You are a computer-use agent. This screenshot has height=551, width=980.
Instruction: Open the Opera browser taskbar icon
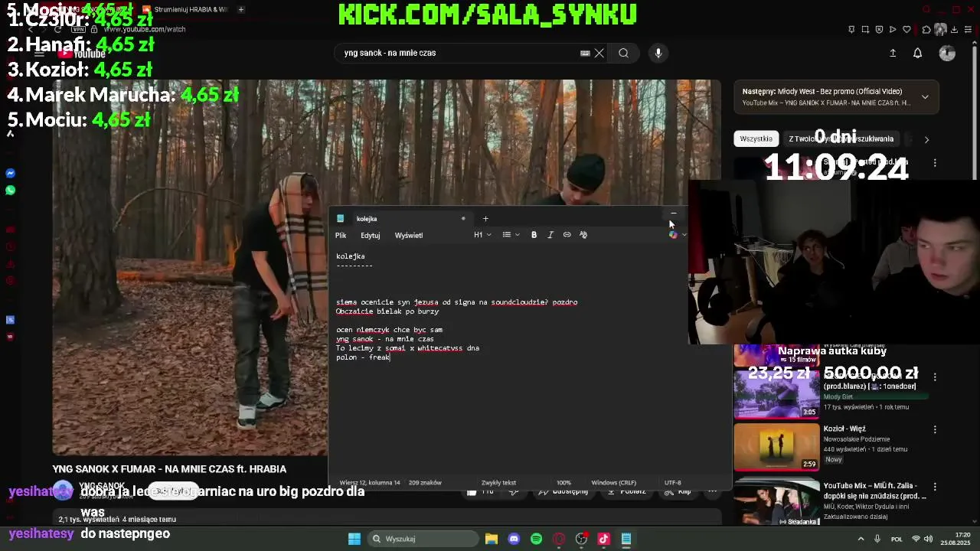[x=559, y=539]
